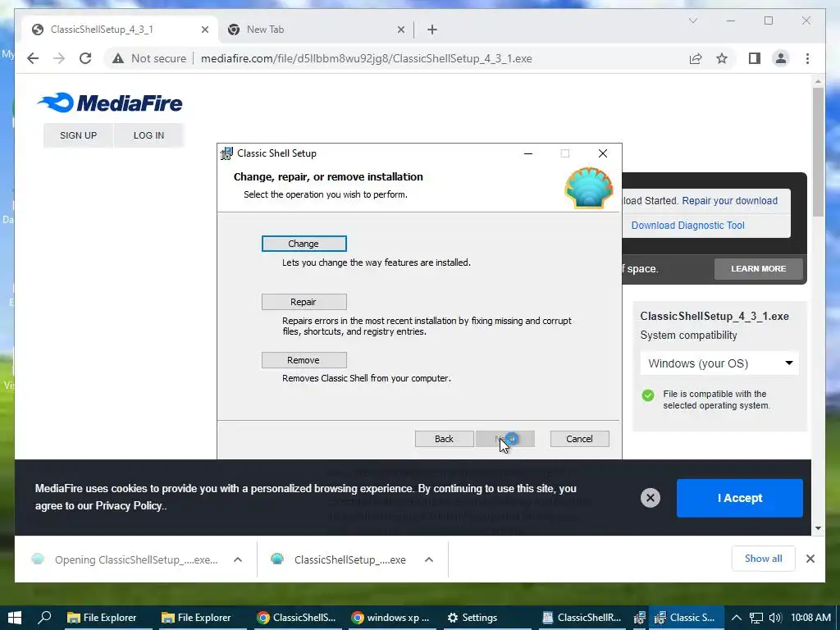840x630 pixels.
Task: Accept MediaFire cookies
Action: coord(739,498)
